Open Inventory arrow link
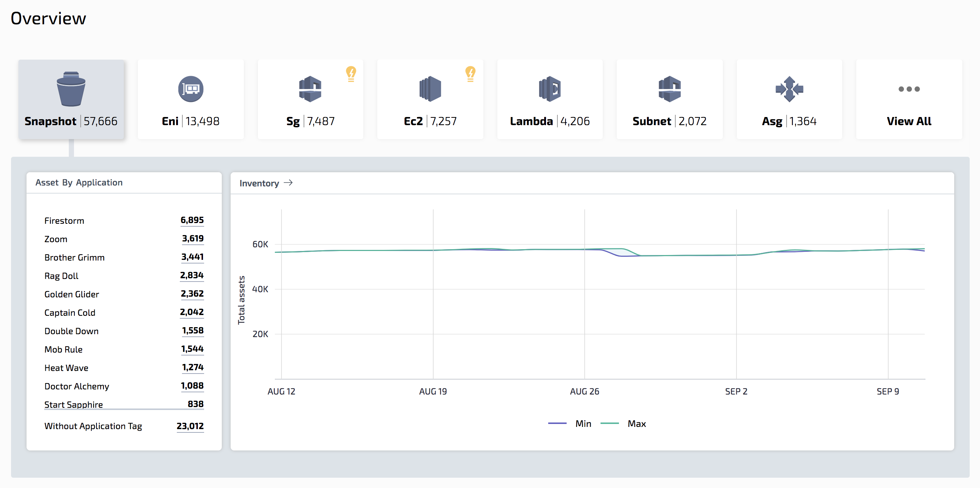980x488 pixels. (x=288, y=183)
